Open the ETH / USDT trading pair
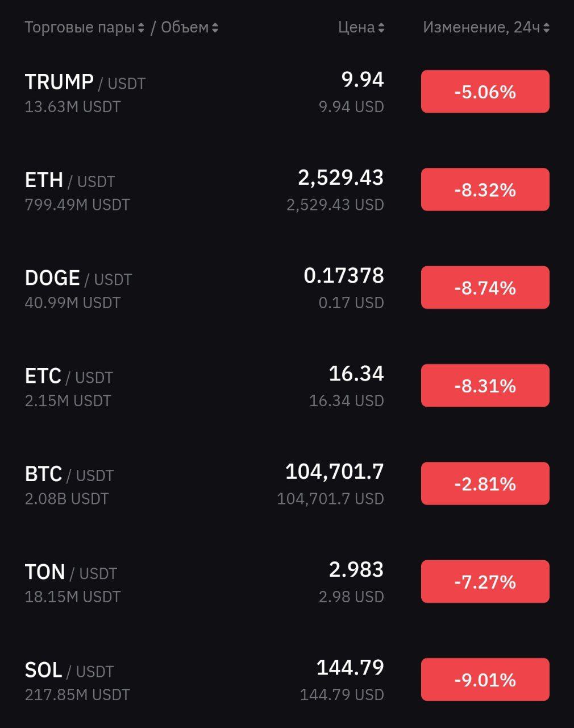574x728 pixels. (x=287, y=190)
